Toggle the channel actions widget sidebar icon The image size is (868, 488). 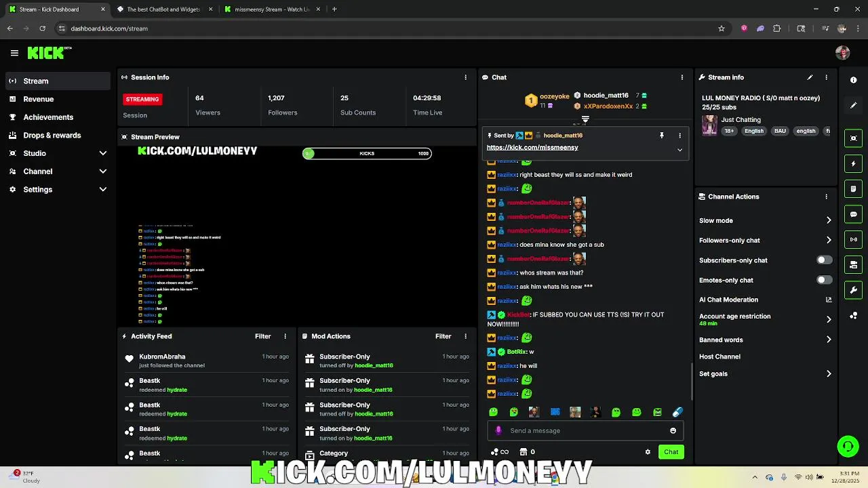(854, 265)
